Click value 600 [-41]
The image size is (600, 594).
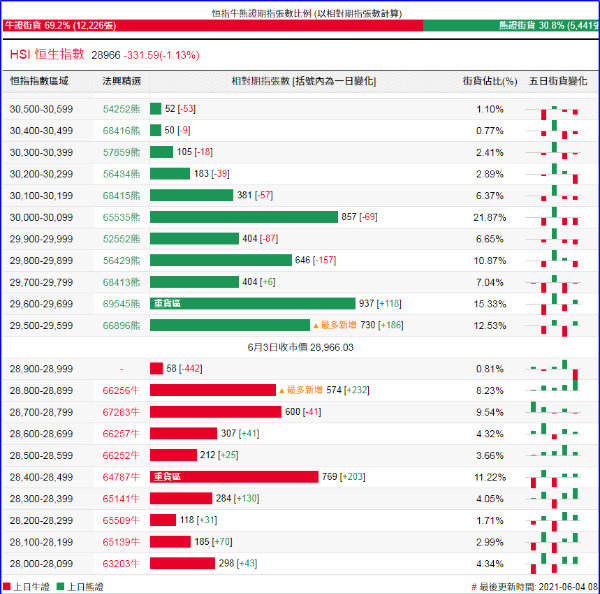click(303, 412)
